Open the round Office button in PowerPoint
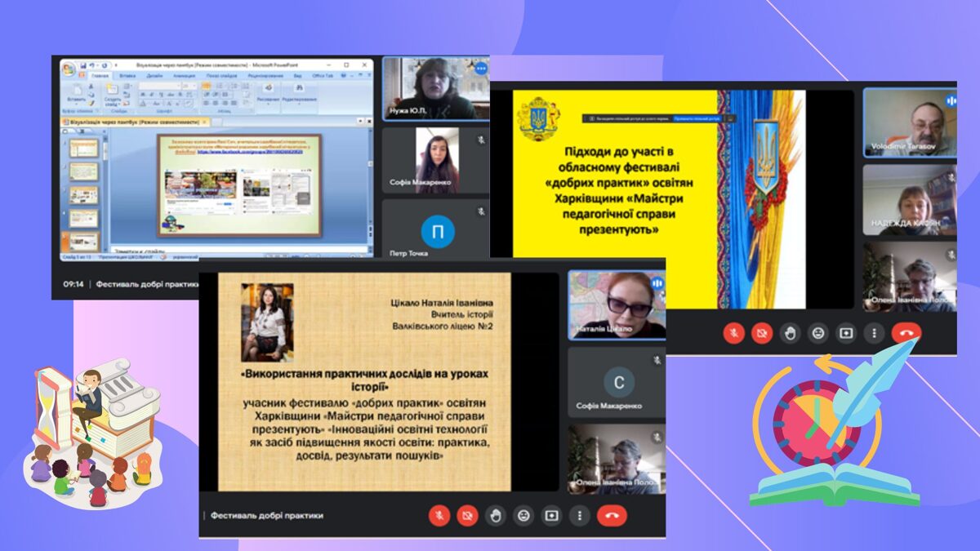This screenshot has width=980, height=551. pyautogui.click(x=69, y=69)
